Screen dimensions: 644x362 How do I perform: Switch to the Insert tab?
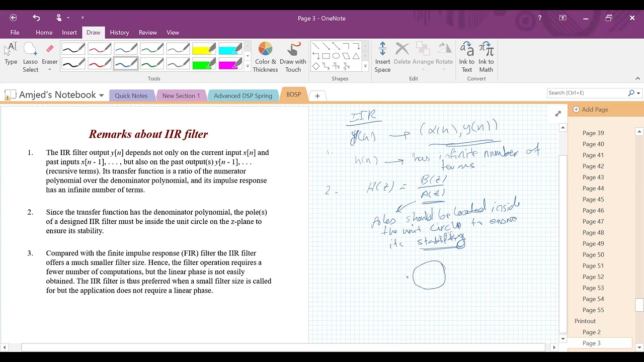(69, 32)
